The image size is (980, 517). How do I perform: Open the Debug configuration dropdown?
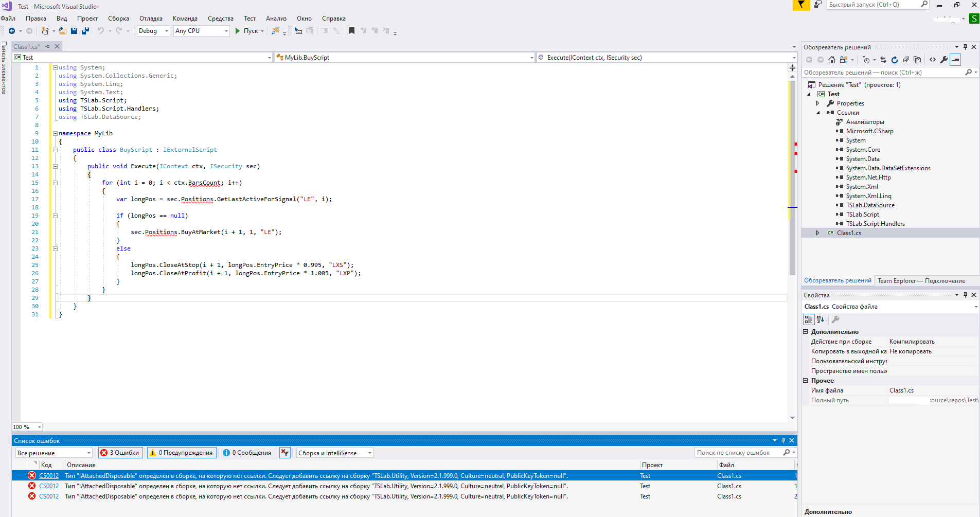[x=153, y=31]
